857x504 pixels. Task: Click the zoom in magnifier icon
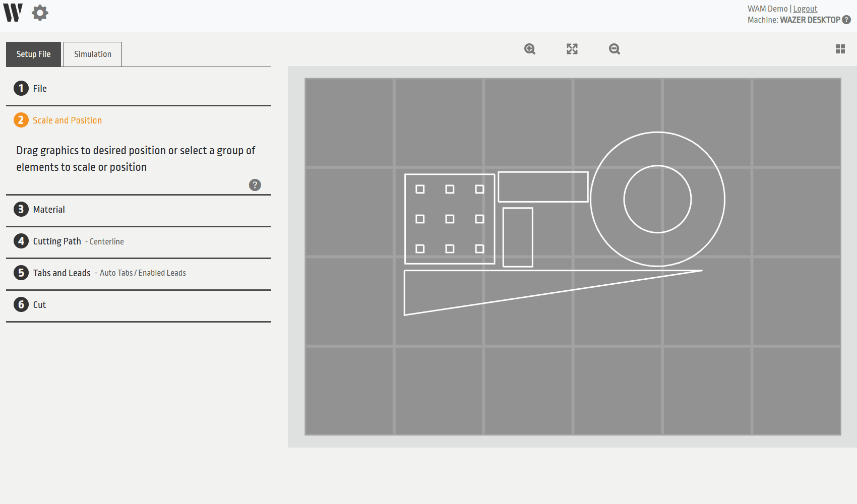pos(529,49)
